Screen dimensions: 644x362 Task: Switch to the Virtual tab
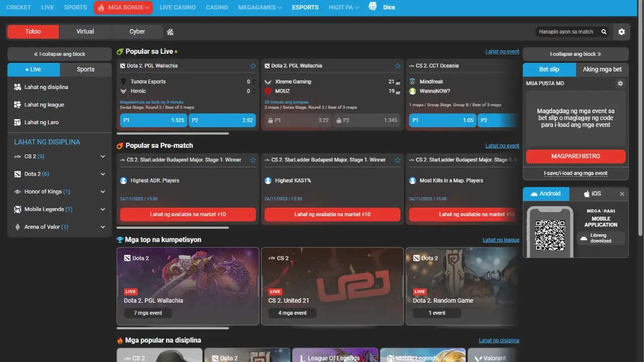85,32
